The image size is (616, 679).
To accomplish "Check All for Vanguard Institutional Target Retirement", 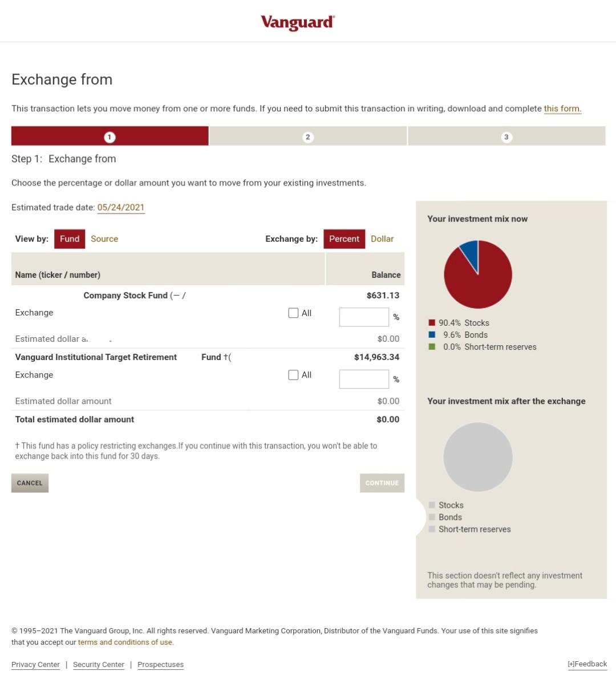I will coord(293,375).
